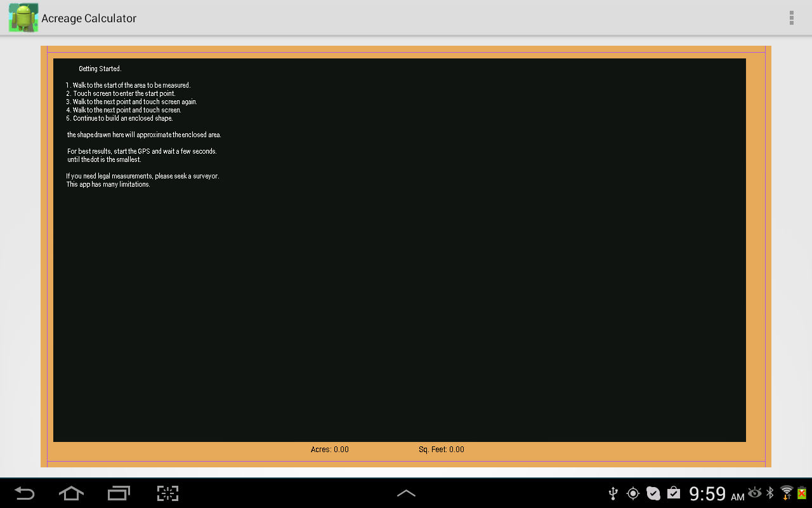The height and width of the screenshot is (508, 812).
Task: Go to the Android home screen
Action: [71, 493]
